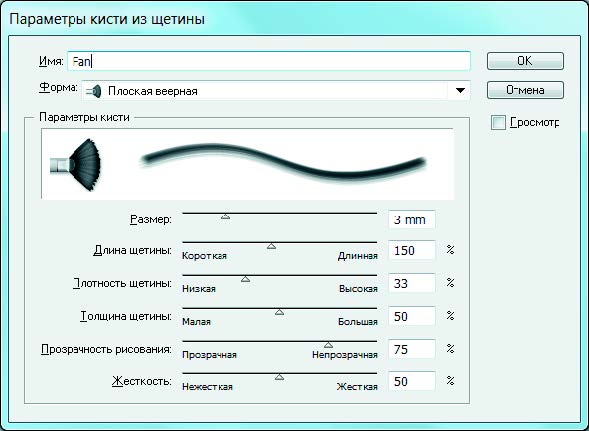Click the bristle length field showing 150
The height and width of the screenshot is (431, 589).
coord(412,250)
